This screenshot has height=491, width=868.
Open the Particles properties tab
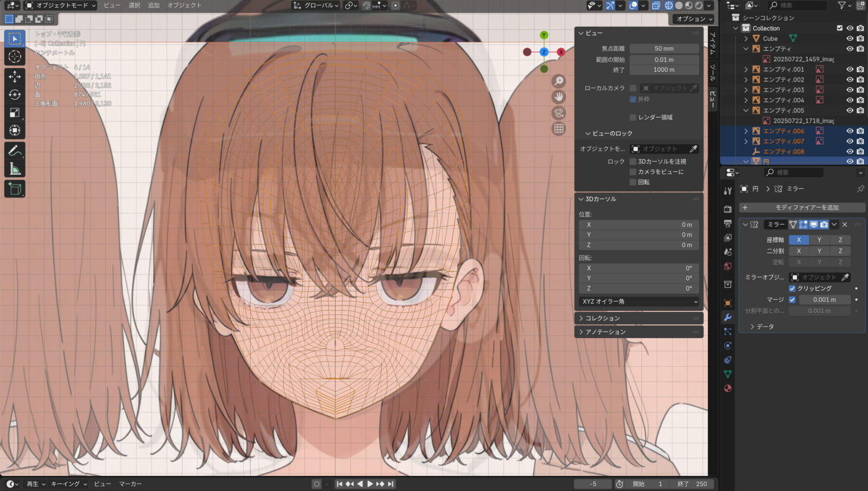click(x=727, y=331)
